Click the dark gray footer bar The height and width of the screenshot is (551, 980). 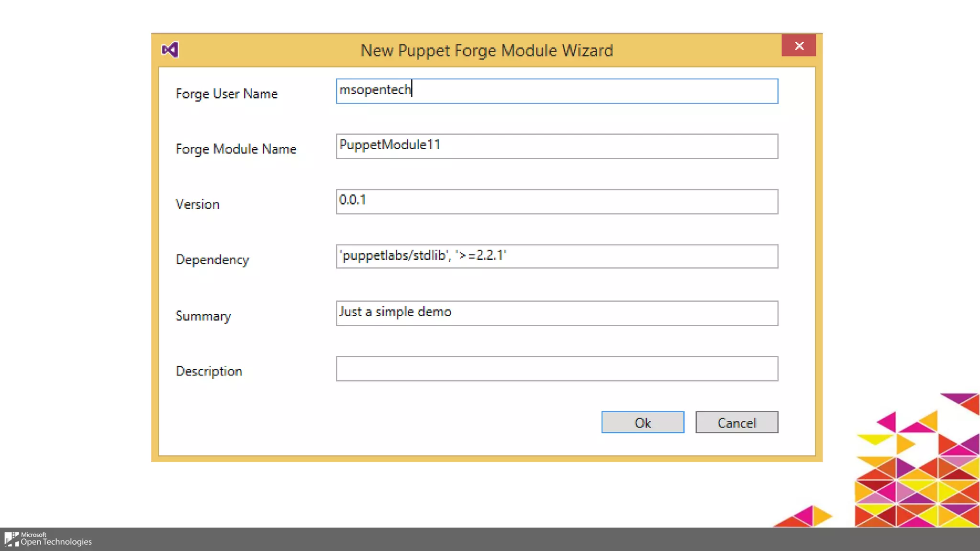[x=479, y=540]
